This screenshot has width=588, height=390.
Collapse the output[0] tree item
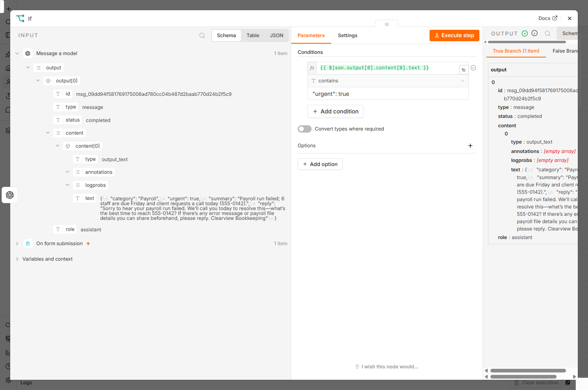tap(38, 81)
